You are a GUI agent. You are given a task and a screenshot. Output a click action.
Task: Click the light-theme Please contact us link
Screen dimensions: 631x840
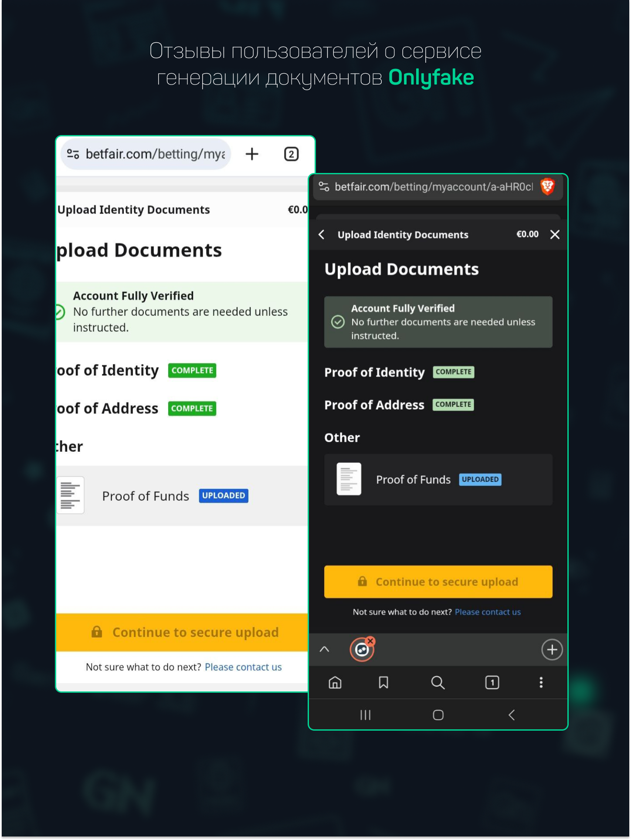click(x=243, y=667)
